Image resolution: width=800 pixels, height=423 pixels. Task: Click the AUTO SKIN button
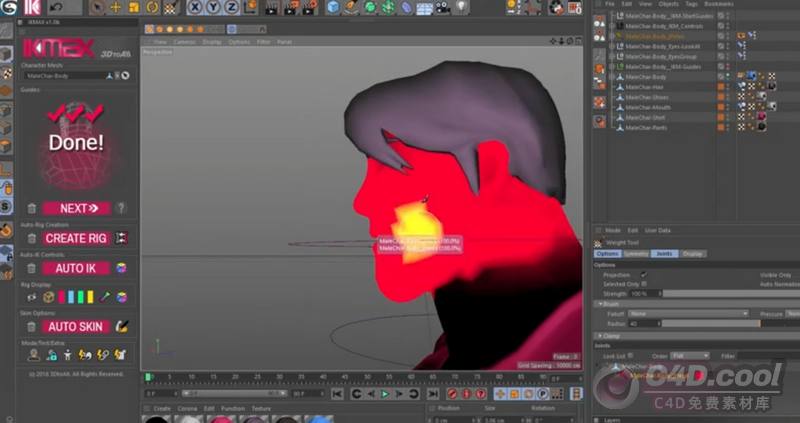pyautogui.click(x=76, y=327)
